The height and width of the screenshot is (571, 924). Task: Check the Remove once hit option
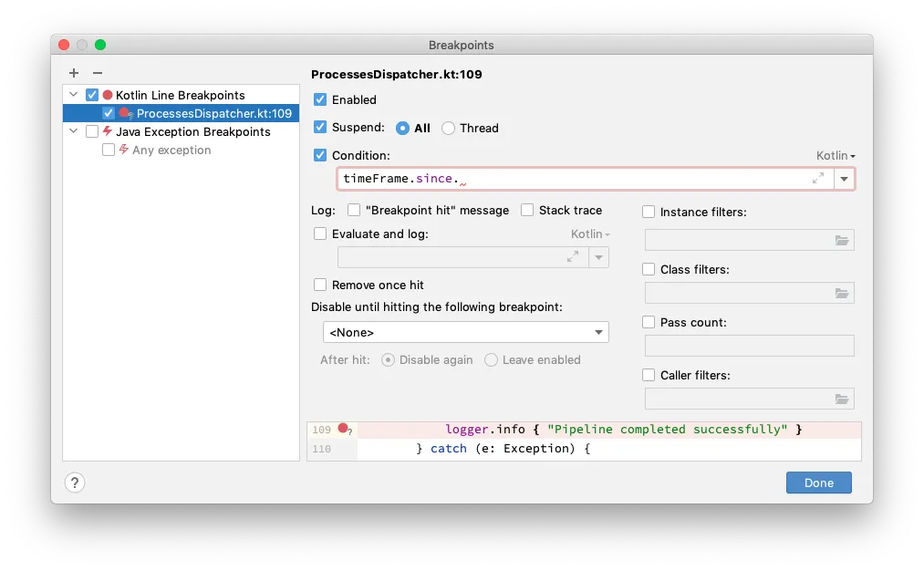(x=320, y=285)
